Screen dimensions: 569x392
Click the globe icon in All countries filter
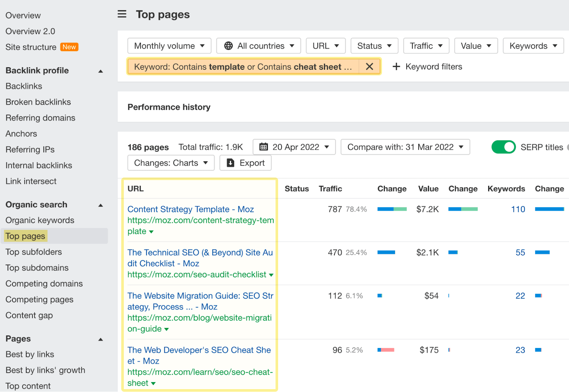click(228, 45)
